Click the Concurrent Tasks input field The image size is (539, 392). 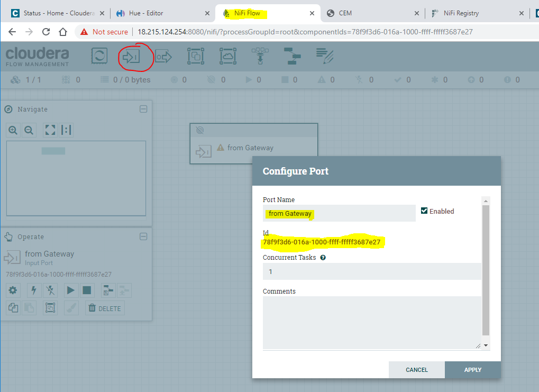coord(372,272)
